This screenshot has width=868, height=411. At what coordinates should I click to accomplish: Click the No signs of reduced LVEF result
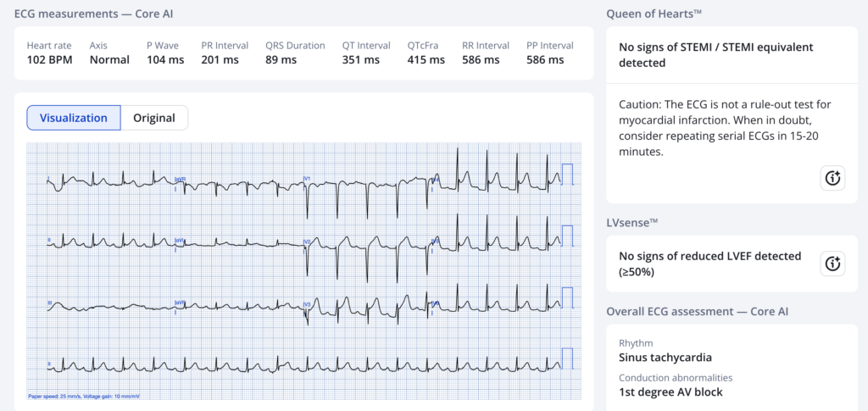[x=709, y=264]
